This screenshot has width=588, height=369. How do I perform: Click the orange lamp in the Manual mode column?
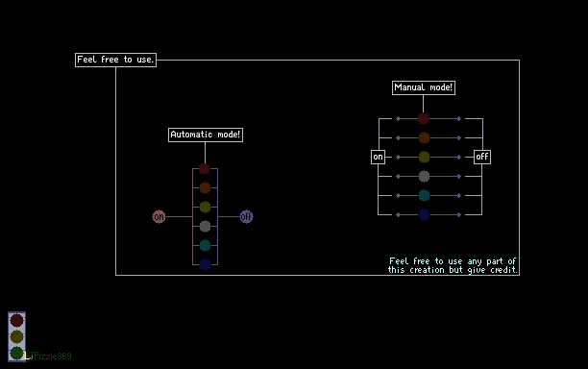pyautogui.click(x=424, y=137)
